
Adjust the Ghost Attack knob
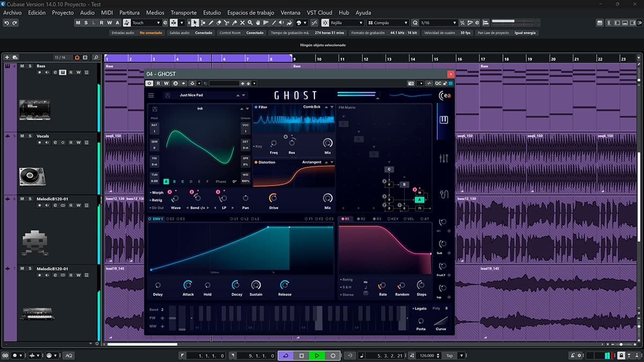[x=188, y=285]
